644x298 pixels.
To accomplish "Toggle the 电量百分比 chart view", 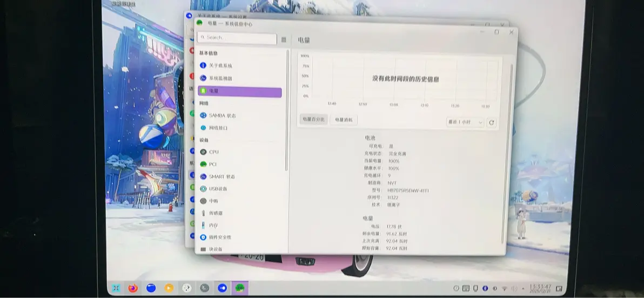I will 314,120.
